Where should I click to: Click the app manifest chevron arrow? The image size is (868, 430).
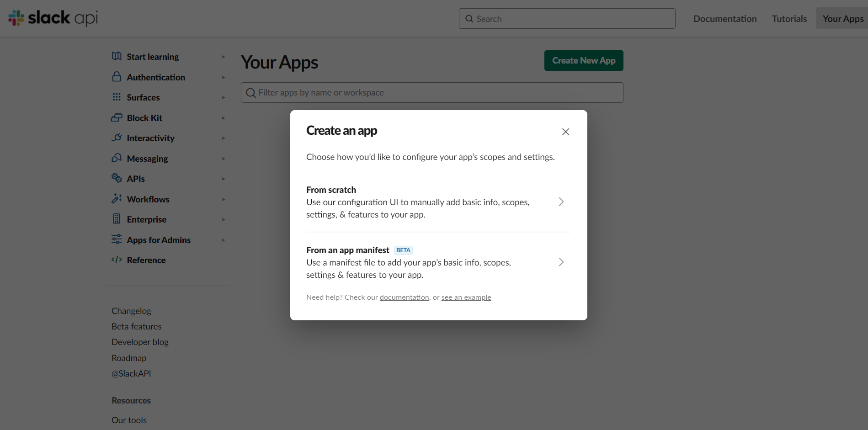[561, 262]
